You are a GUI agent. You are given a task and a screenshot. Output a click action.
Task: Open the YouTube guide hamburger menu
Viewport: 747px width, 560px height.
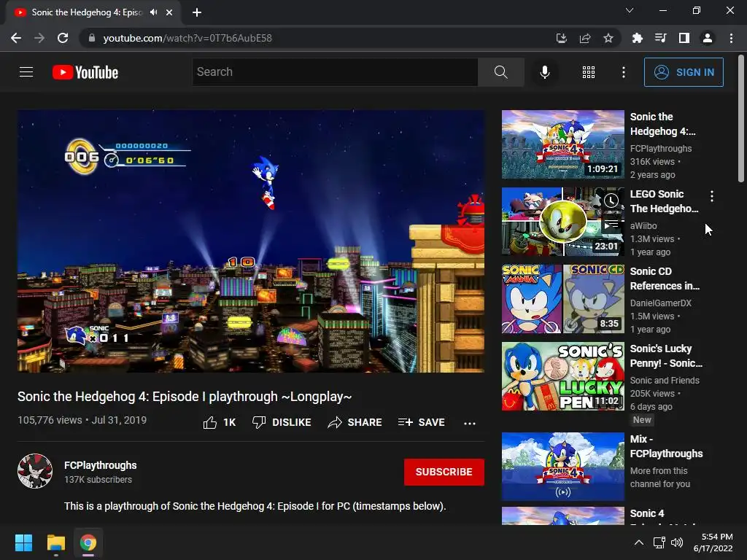pos(26,72)
